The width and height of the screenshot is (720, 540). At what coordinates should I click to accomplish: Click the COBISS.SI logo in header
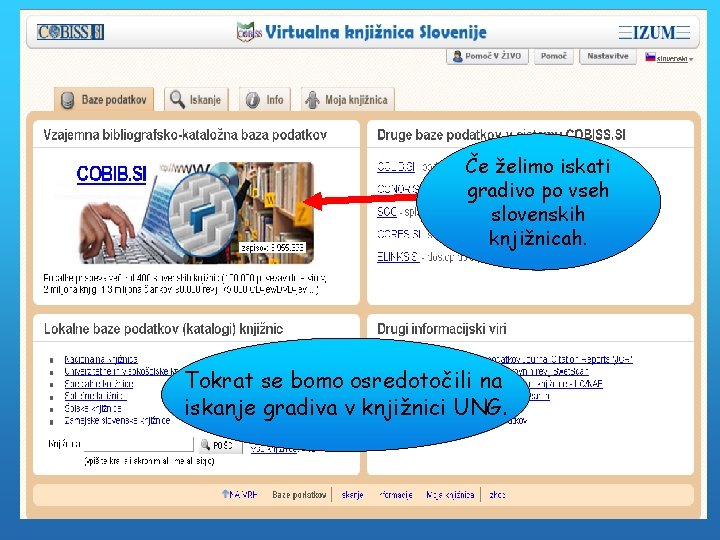coord(70,32)
